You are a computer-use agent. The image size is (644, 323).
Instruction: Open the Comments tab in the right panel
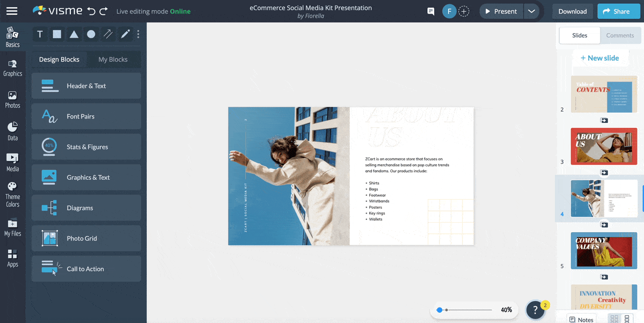pos(620,35)
